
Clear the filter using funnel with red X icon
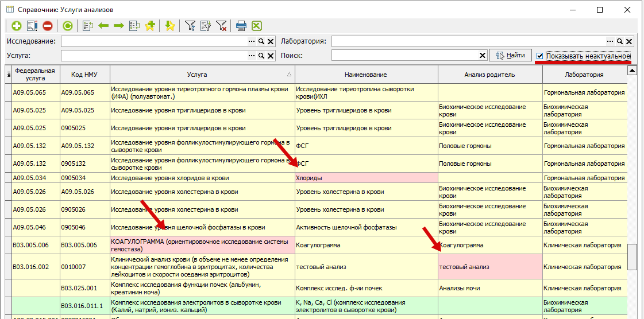click(x=221, y=26)
